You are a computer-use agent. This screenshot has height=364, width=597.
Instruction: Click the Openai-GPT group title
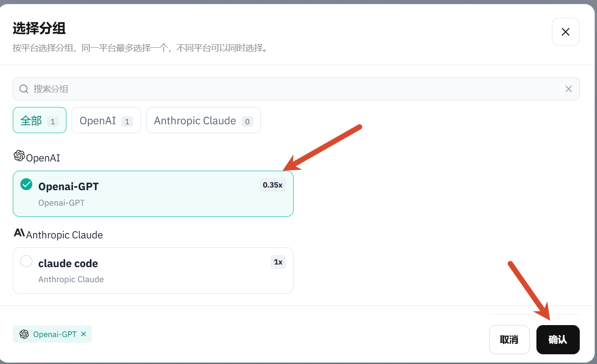coord(69,187)
